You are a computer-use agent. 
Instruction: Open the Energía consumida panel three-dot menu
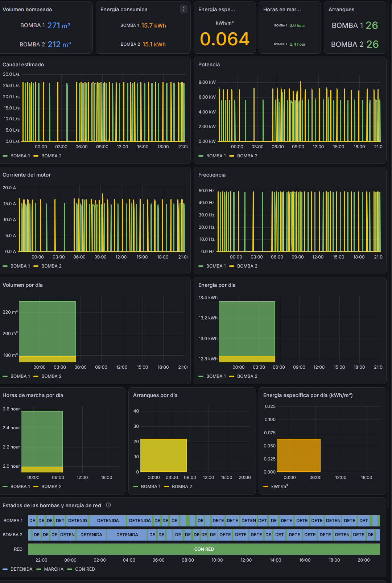pyautogui.click(x=184, y=9)
